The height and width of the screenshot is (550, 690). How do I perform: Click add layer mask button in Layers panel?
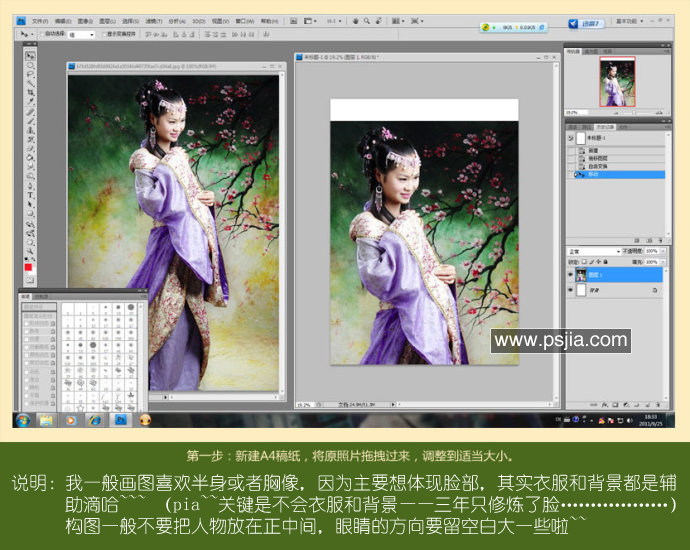click(x=615, y=404)
